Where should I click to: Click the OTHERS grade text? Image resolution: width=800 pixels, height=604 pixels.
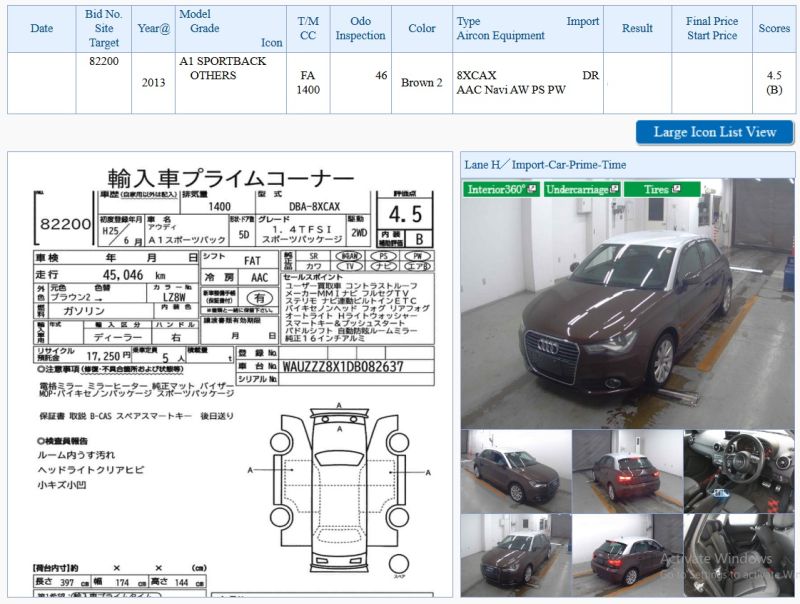pos(213,76)
